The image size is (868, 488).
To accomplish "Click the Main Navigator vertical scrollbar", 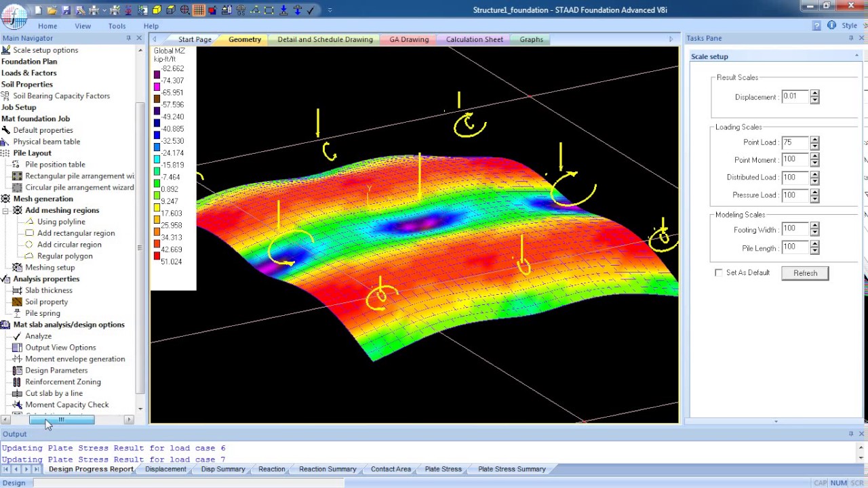I will coord(140,248).
